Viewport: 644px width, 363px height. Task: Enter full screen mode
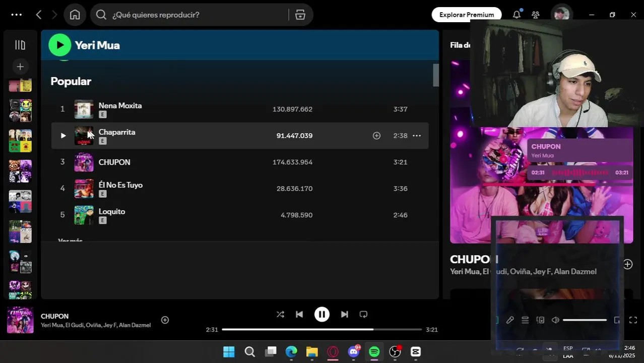point(633,320)
